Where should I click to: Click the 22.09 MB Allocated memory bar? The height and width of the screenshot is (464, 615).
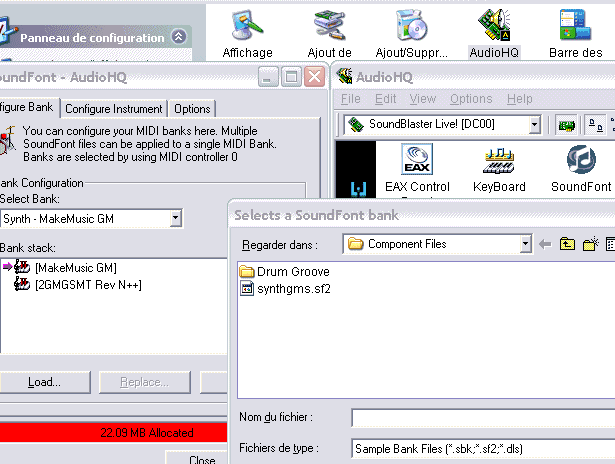(x=113, y=433)
